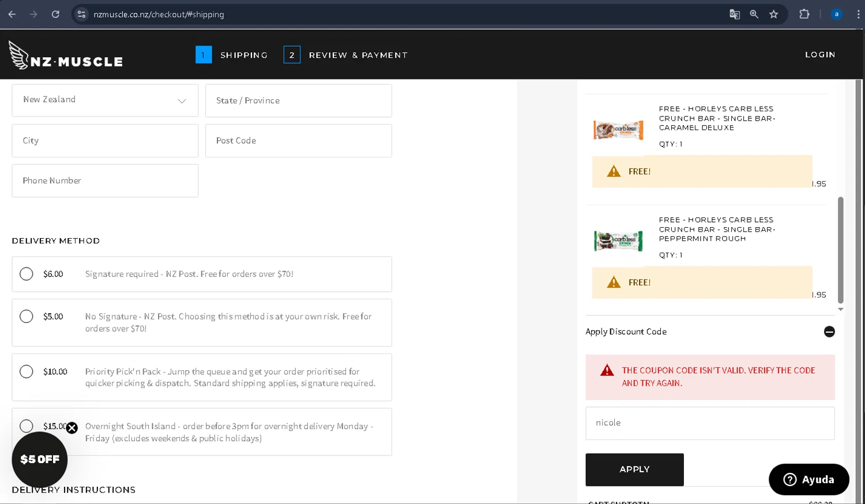
Task: Open the $5 OFF promo bubble
Action: click(40, 460)
